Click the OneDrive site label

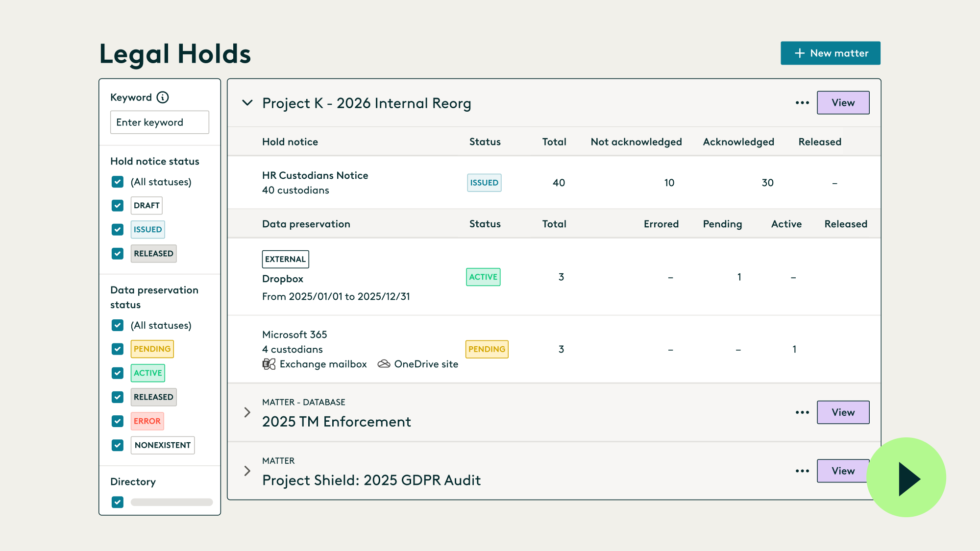(x=426, y=364)
